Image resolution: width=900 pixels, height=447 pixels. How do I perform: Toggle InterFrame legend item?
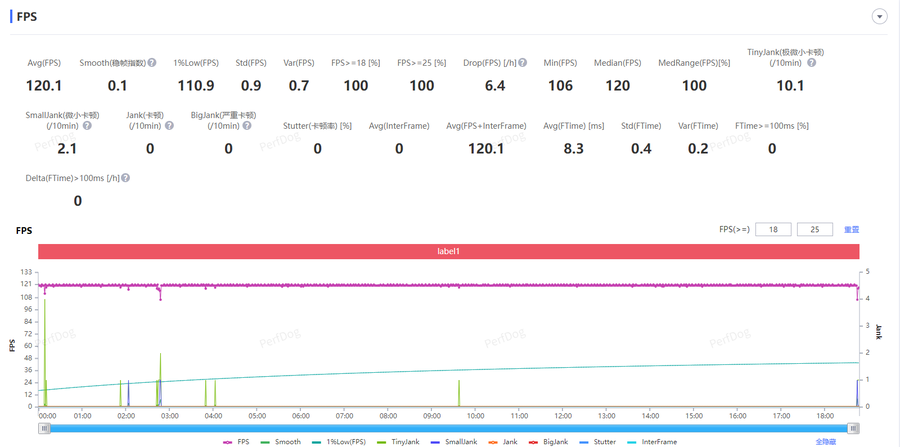point(652,441)
